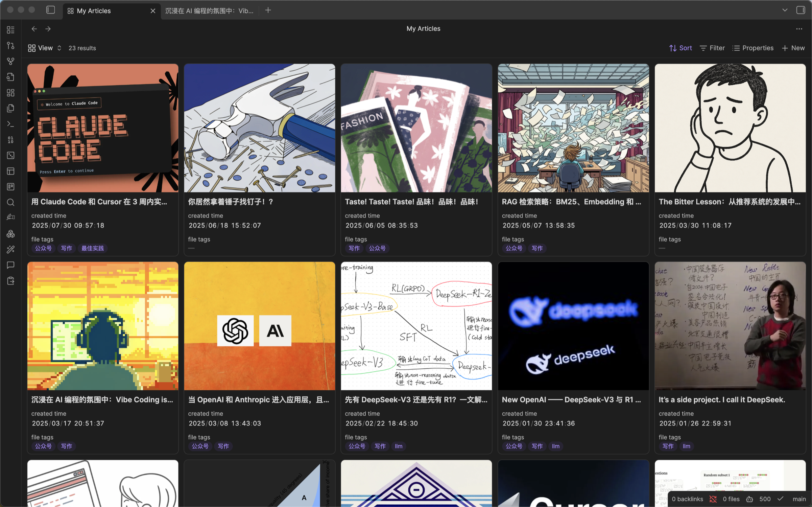Click the magic wand ribbon icon
812x507 pixels.
pos(10,249)
